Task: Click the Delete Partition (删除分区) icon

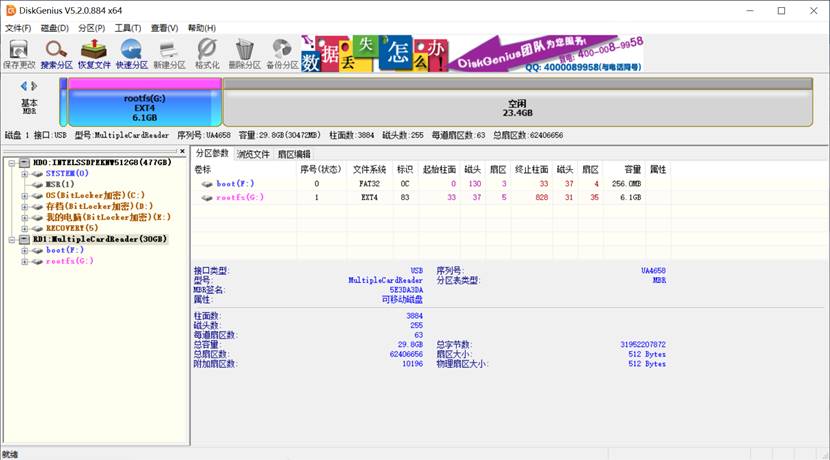Action: (x=244, y=54)
